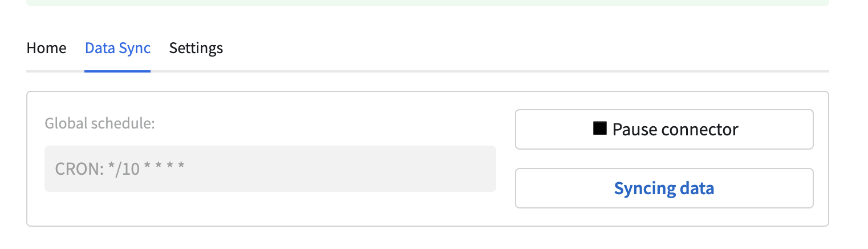Open the Home tab
Screen dimensions: 868x249
point(46,48)
